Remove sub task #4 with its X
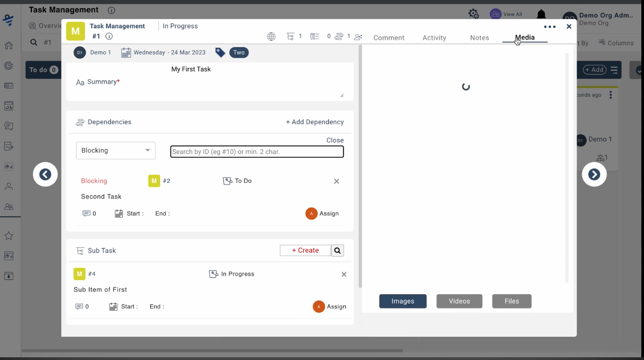The height and width of the screenshot is (360, 644). tap(344, 275)
